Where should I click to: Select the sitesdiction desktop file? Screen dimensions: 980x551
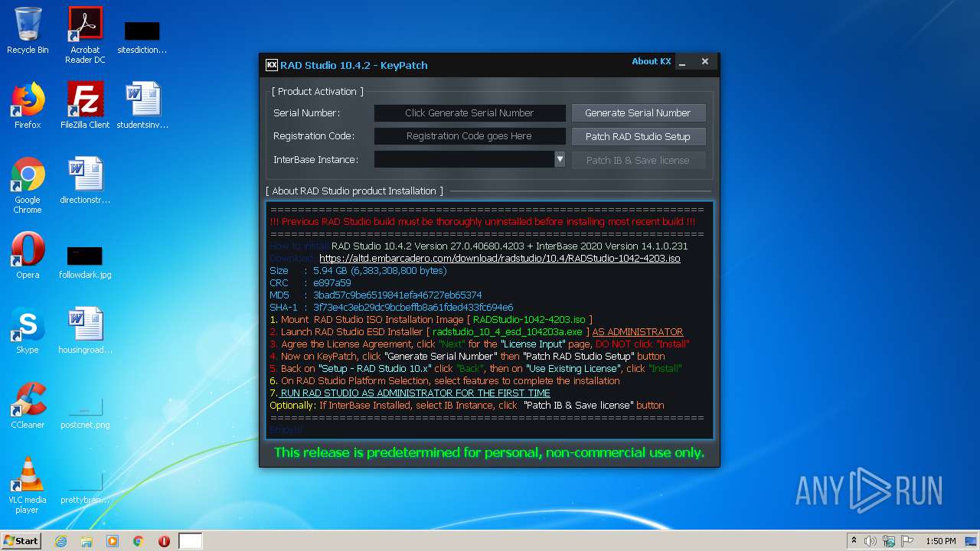click(x=142, y=35)
